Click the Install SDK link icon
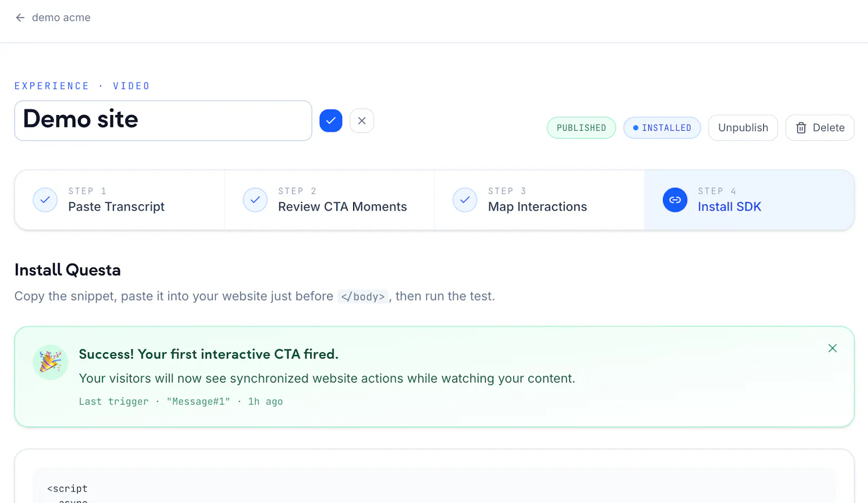 [675, 200]
